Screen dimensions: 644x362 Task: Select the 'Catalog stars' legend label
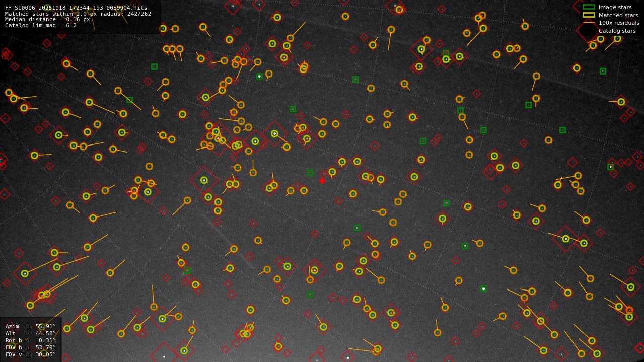point(617,31)
